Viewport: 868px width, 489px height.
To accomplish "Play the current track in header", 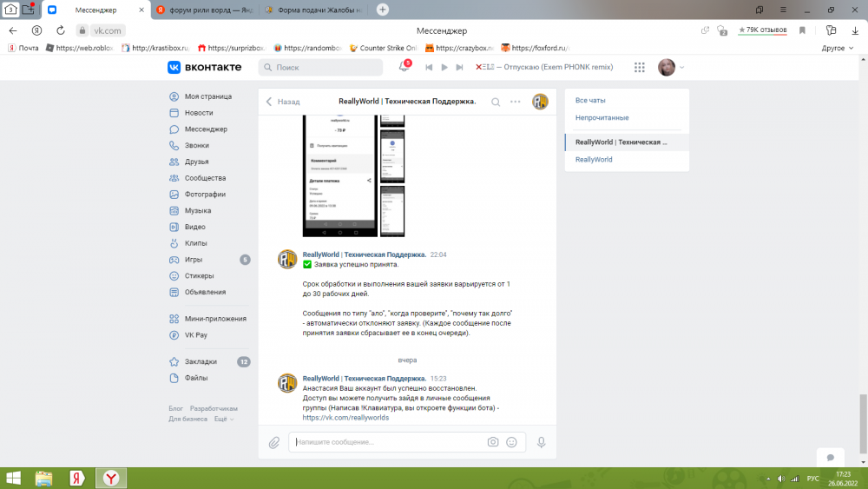I will pyautogui.click(x=444, y=67).
